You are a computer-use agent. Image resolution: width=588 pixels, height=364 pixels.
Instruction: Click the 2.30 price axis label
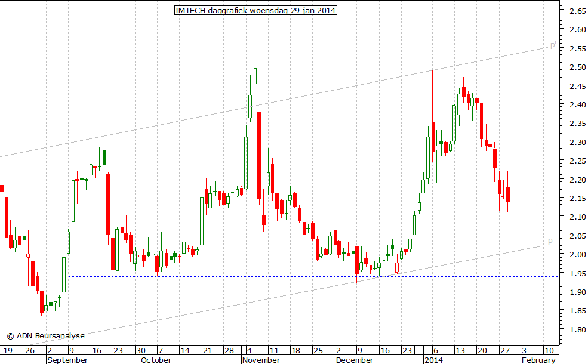577,142
